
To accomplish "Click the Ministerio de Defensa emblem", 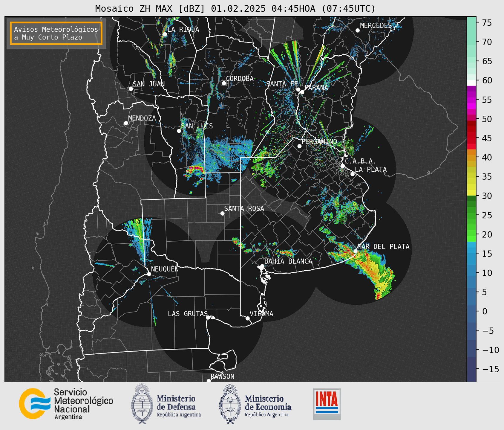I will [142, 403].
